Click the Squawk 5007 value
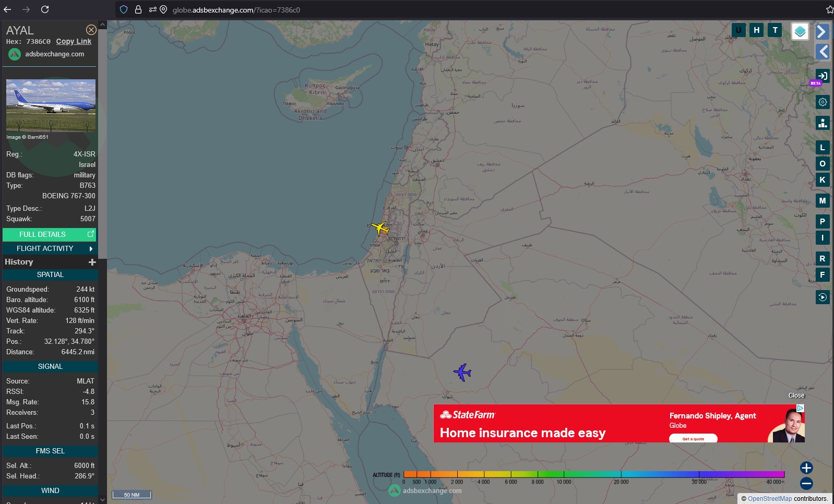The image size is (834, 504). point(88,219)
